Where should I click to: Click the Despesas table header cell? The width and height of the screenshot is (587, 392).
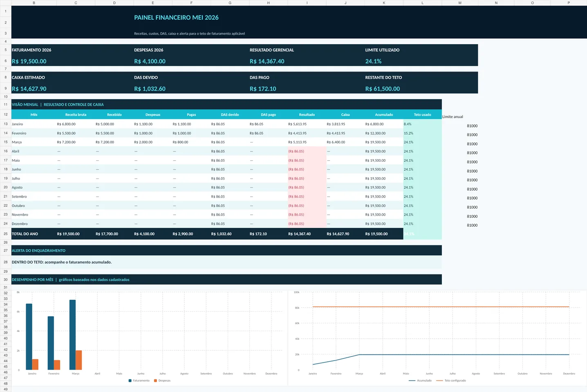[x=153, y=115]
